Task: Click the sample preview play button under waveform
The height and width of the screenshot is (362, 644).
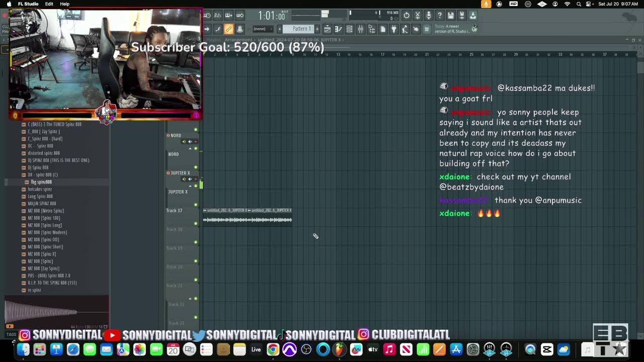Action: click(x=9, y=326)
